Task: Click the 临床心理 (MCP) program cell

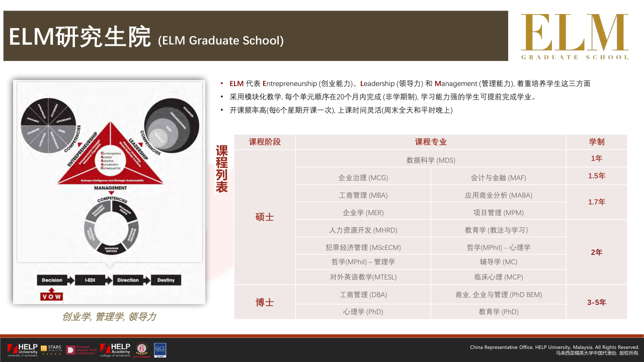Action: tap(498, 277)
